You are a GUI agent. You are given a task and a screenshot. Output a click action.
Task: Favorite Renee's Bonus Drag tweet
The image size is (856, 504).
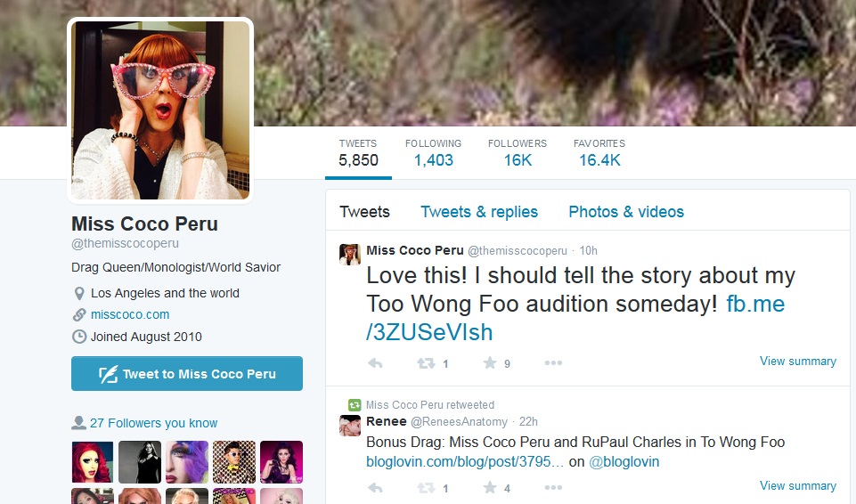pyautogui.click(x=490, y=487)
